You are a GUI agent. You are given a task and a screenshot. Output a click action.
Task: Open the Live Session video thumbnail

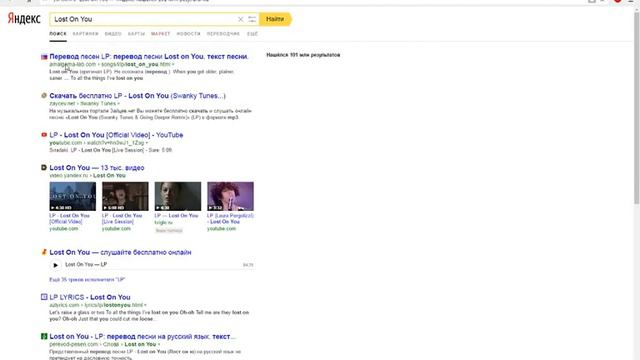(x=125, y=196)
